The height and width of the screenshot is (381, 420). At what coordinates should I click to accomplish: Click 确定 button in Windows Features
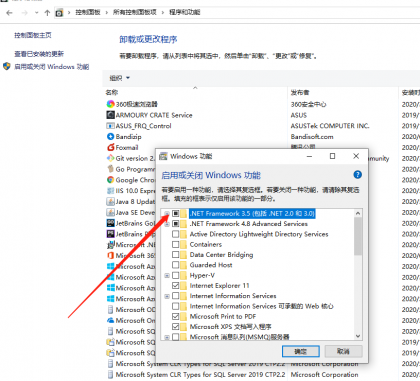[301, 351]
